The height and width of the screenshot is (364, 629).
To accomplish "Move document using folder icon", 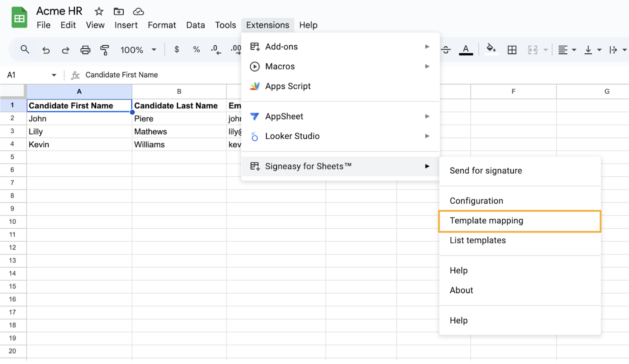I will [x=119, y=11].
